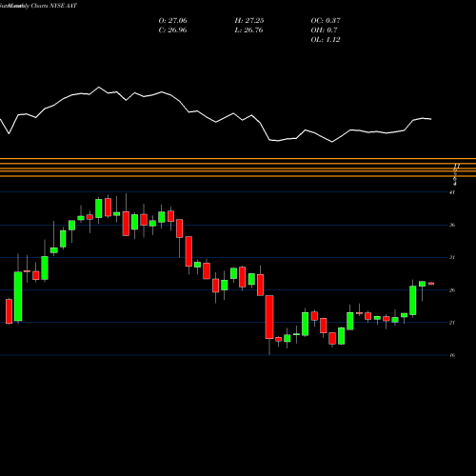The height and width of the screenshot is (476, 476).
Task: Click the 26 price axis label
Action: pos(452,290)
